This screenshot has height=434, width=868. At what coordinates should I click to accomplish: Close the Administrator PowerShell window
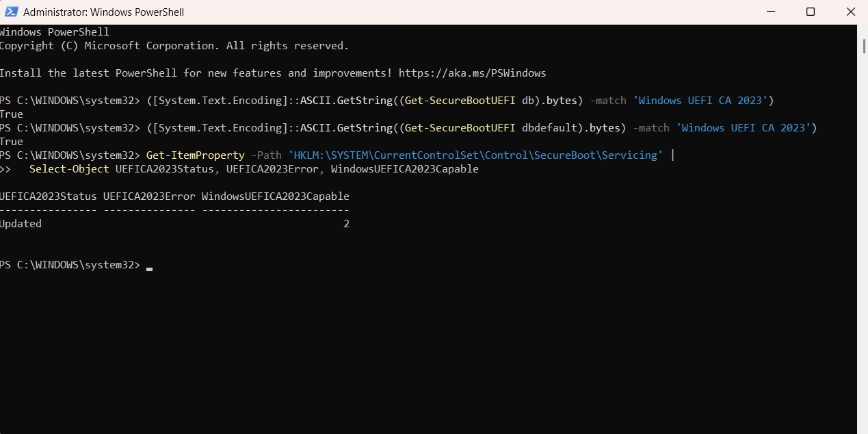[850, 12]
